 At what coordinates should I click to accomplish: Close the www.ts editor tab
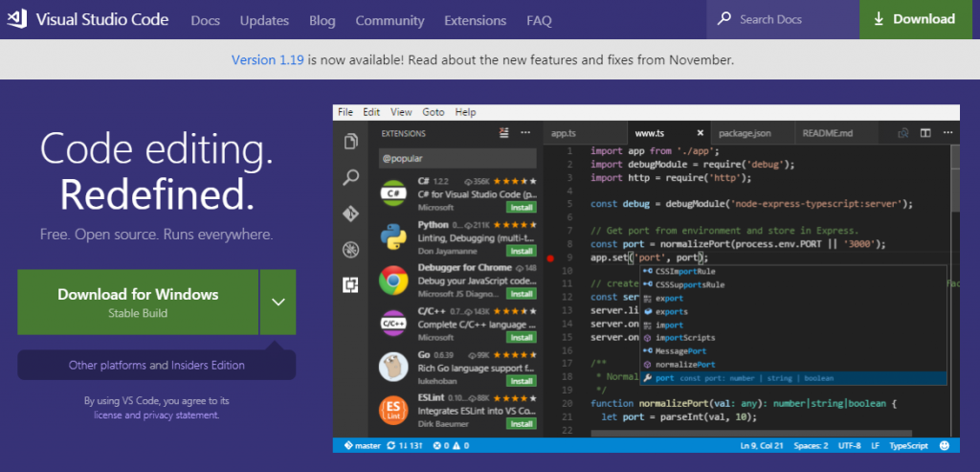pos(700,133)
